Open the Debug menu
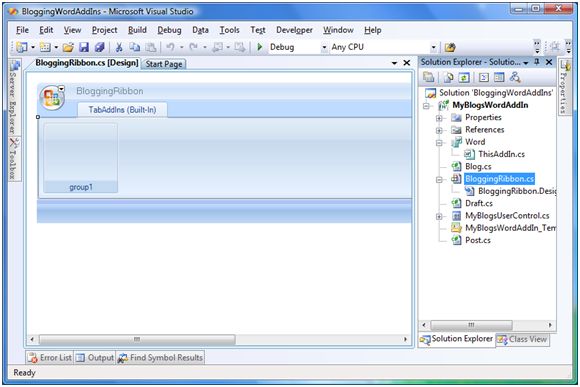The image size is (580, 387). coord(169,30)
